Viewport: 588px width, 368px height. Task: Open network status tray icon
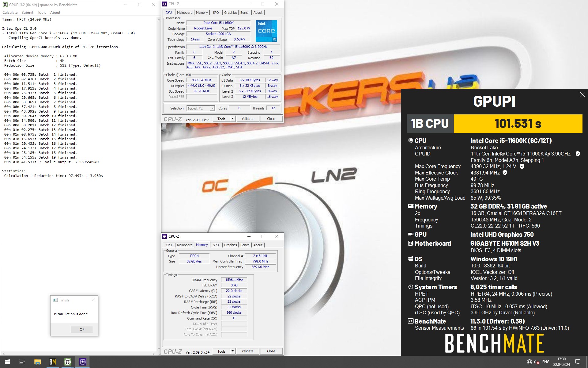(530, 362)
